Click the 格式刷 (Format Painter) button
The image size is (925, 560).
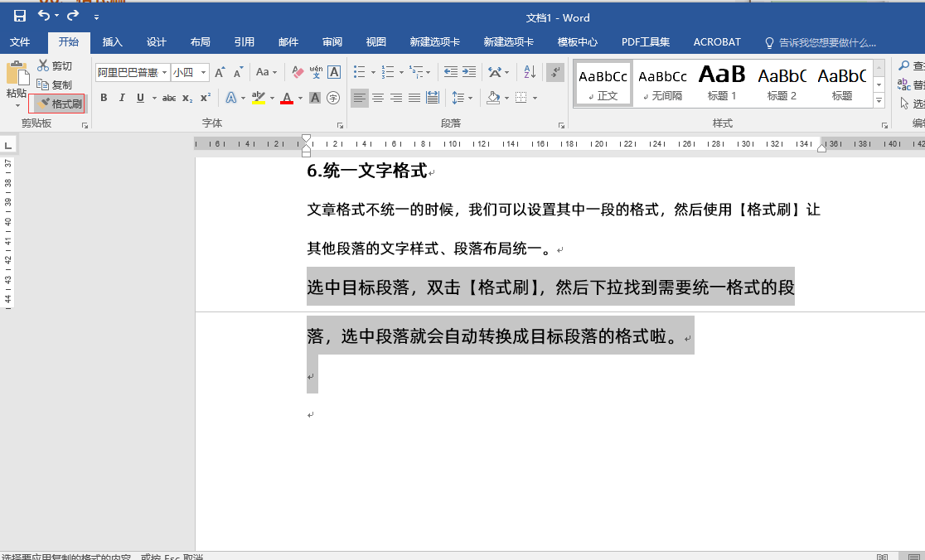(58, 104)
